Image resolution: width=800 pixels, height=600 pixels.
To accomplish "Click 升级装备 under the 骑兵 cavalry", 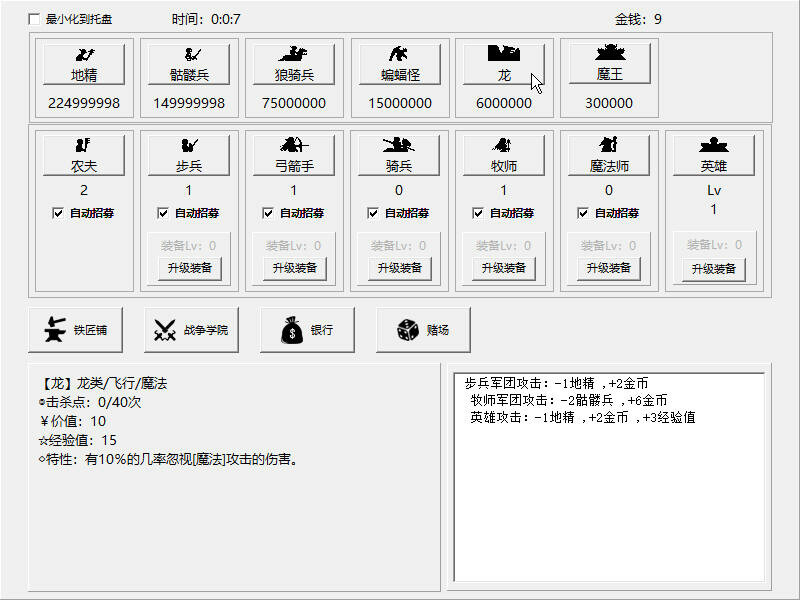I will (398, 268).
